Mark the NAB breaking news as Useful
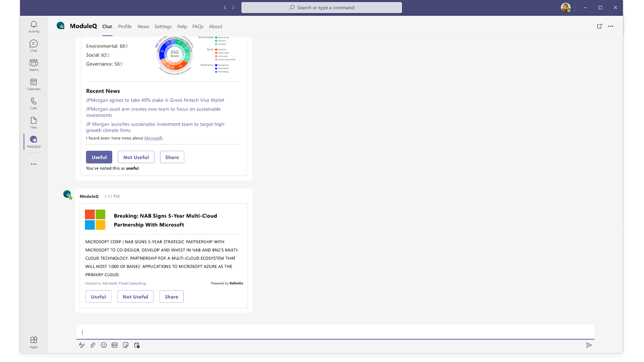This screenshot has height=362, width=644. 99,297
